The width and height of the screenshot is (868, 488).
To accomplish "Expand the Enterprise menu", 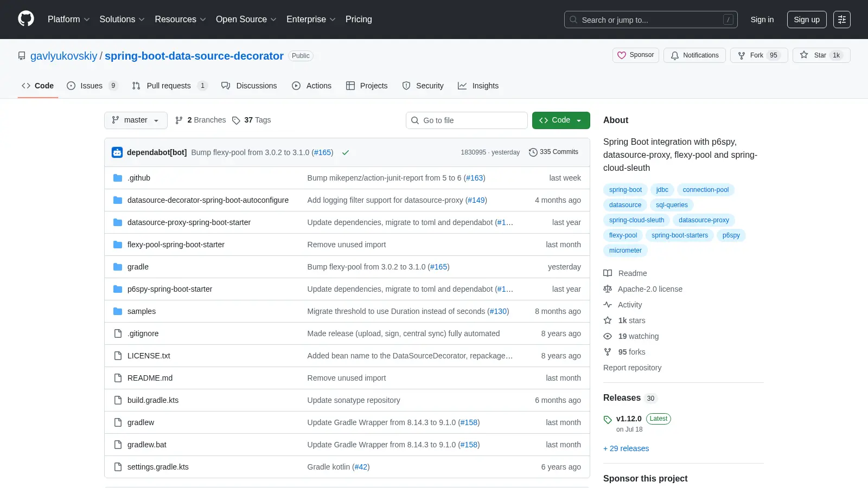I will (x=311, y=20).
